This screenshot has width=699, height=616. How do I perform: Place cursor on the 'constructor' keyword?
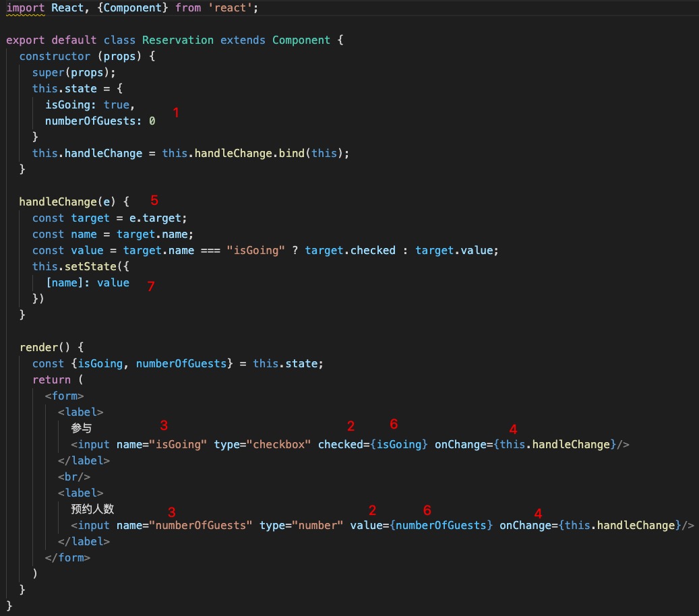click(55, 56)
